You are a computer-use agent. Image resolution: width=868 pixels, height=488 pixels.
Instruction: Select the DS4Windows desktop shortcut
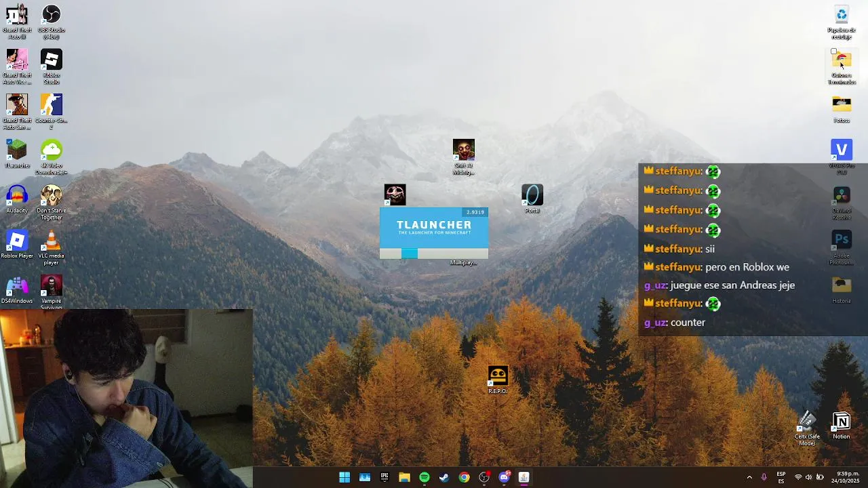click(17, 290)
